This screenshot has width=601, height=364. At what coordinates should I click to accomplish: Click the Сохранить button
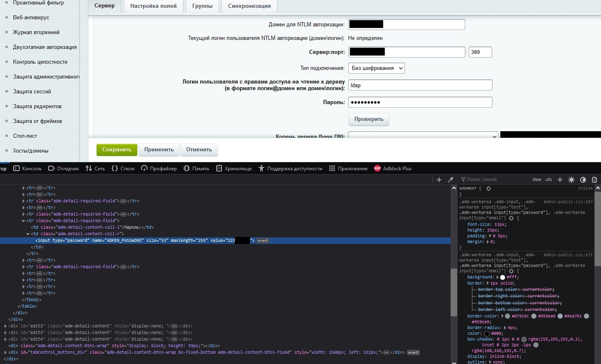coord(117,150)
